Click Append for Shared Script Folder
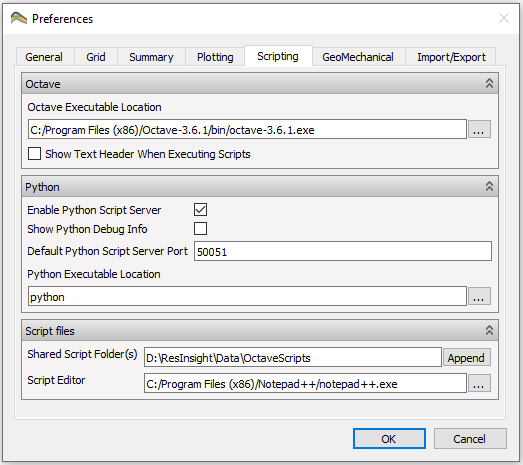 (x=466, y=358)
